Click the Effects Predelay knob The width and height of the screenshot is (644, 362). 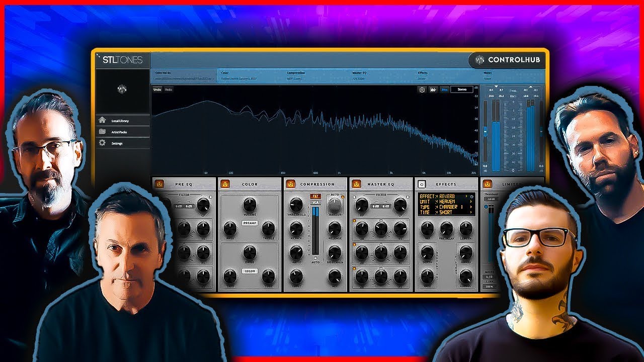pos(446,229)
